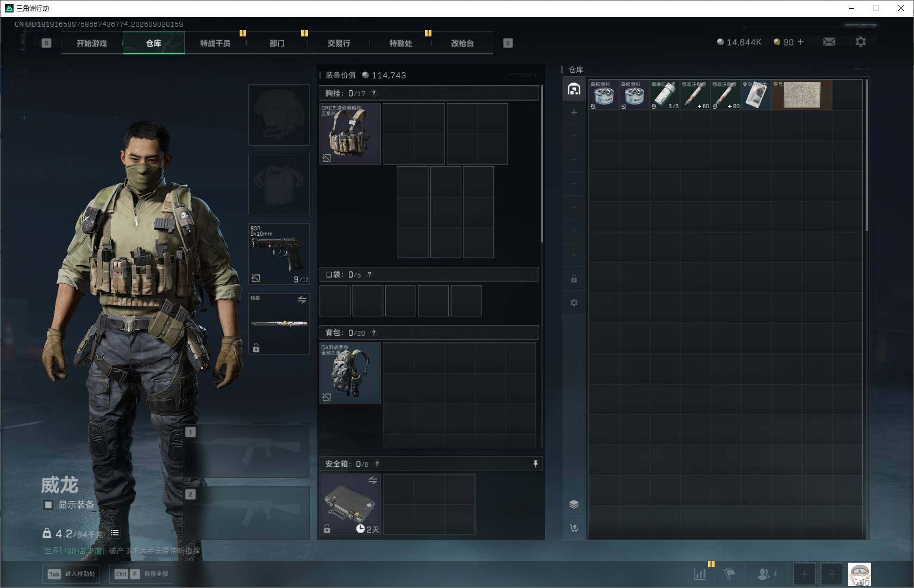Select the second 高级燃料 item in the warehouse

point(634,95)
